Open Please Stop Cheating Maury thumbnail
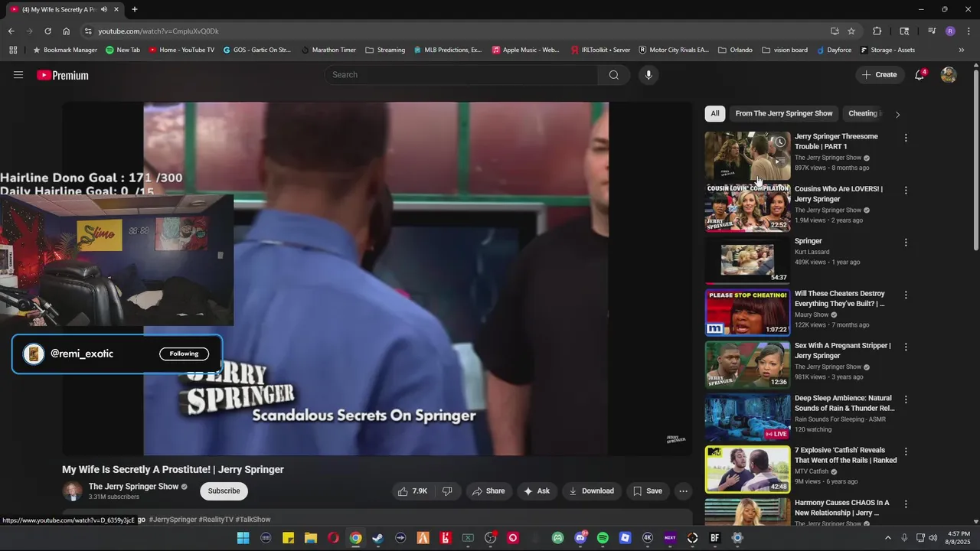The width and height of the screenshot is (980, 551). tap(747, 312)
